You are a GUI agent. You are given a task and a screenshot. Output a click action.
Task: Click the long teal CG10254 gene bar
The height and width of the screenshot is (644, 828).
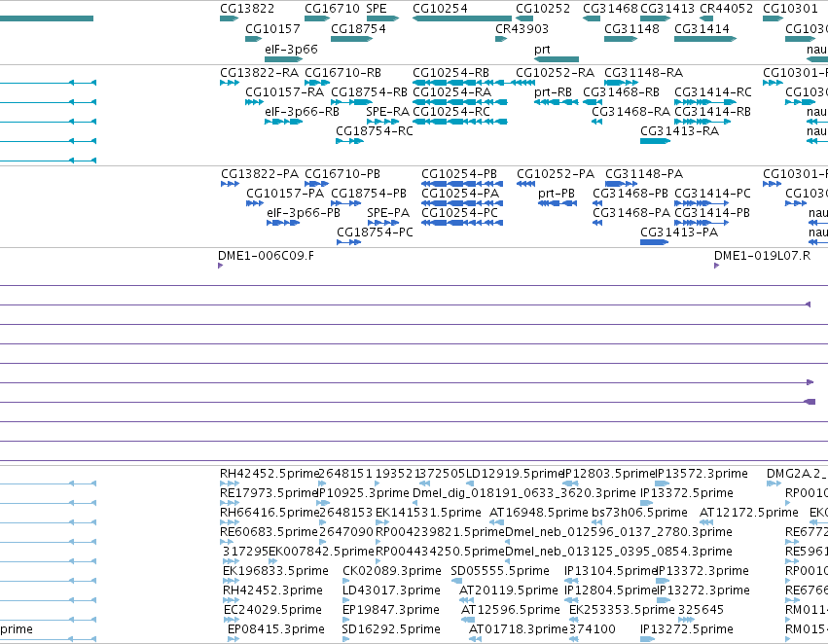[x=462, y=18]
